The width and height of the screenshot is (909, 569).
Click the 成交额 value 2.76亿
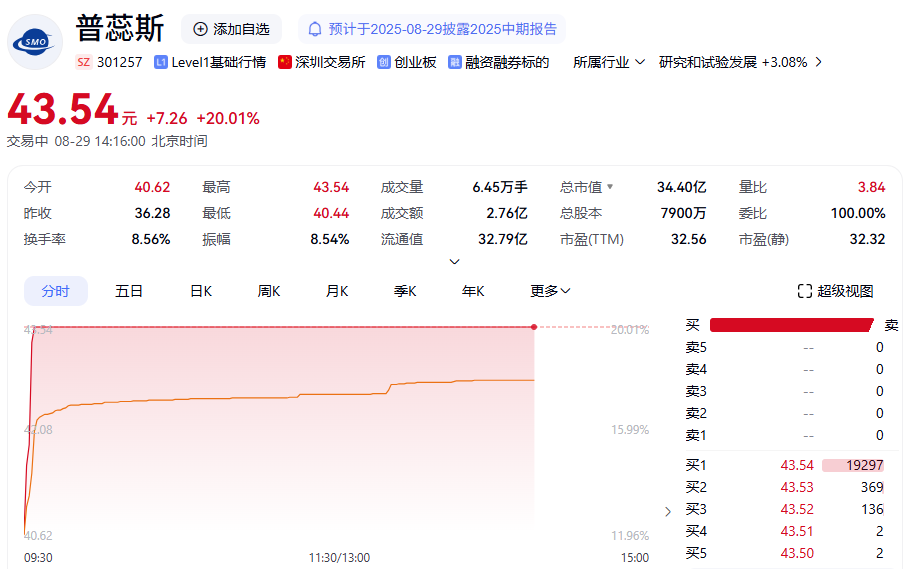point(507,213)
